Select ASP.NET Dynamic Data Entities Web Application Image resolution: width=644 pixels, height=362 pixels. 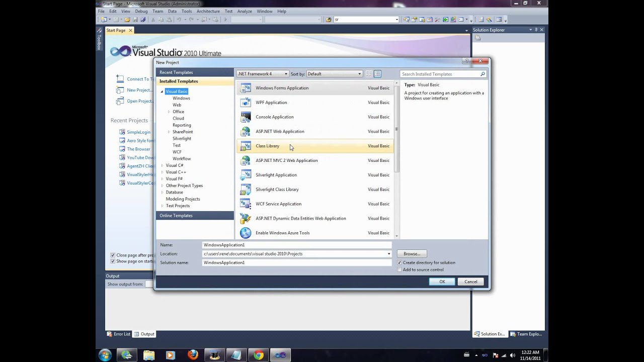[315, 219]
